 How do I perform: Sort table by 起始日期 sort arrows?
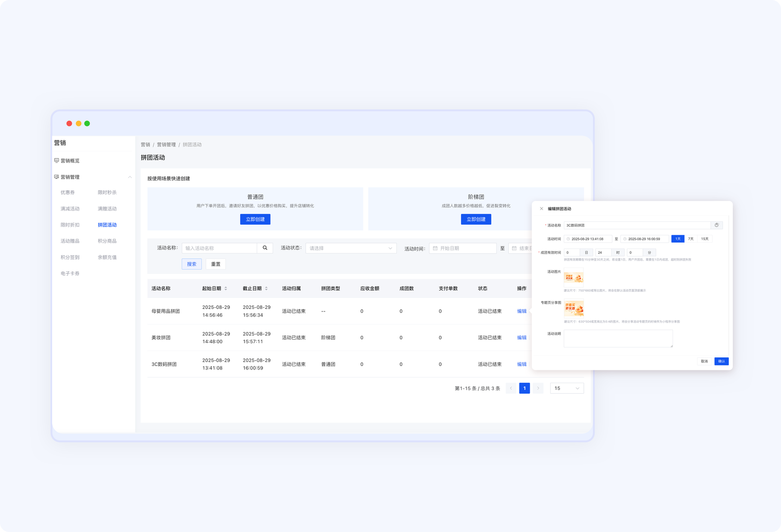tap(226, 288)
